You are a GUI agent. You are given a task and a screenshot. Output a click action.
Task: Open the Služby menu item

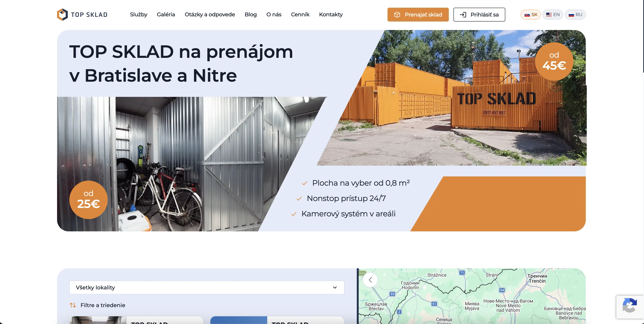139,14
